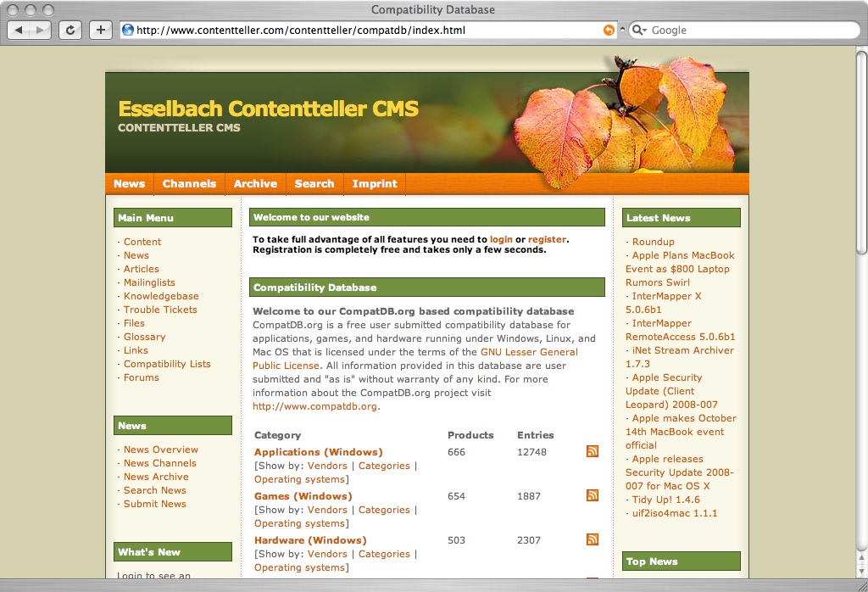The width and height of the screenshot is (868, 592).
Task: Click the browser Forward arrow button
Action: (41, 30)
